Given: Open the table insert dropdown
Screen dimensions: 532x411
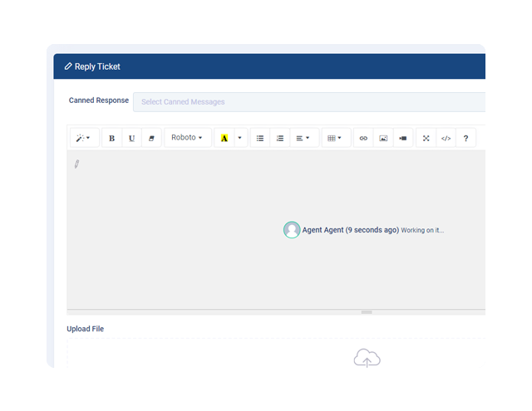Looking at the screenshot, I should (x=334, y=138).
